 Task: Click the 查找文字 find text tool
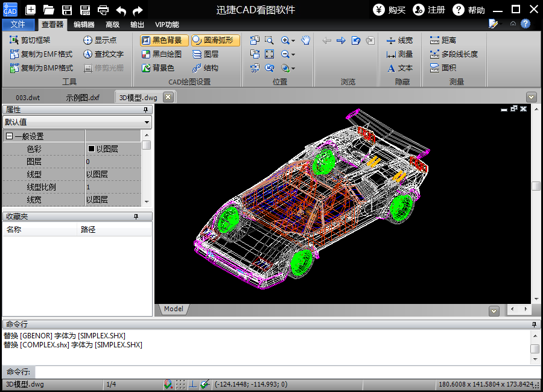pyautogui.click(x=103, y=54)
